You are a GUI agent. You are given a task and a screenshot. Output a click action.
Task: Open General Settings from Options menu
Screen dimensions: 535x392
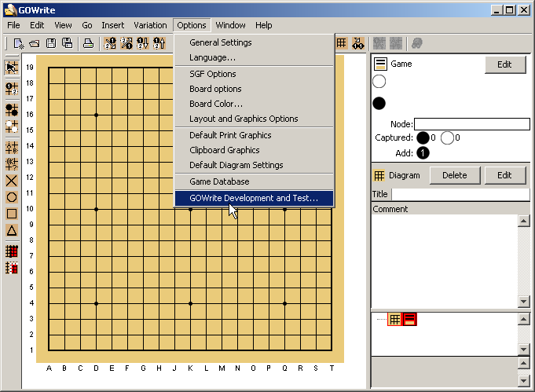pos(255,42)
